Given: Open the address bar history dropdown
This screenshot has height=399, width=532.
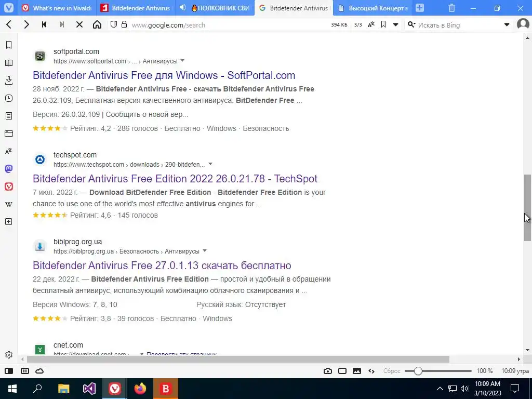Looking at the screenshot, I should tap(395, 24).
